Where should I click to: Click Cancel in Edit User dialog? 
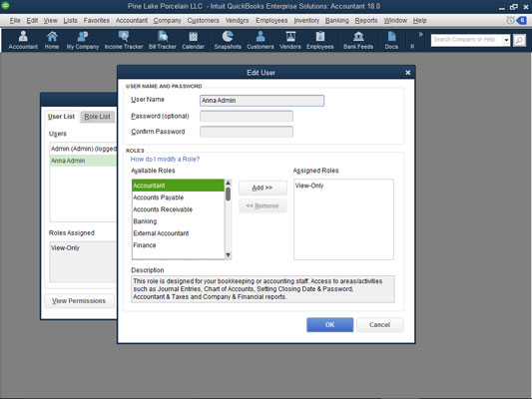tap(379, 325)
